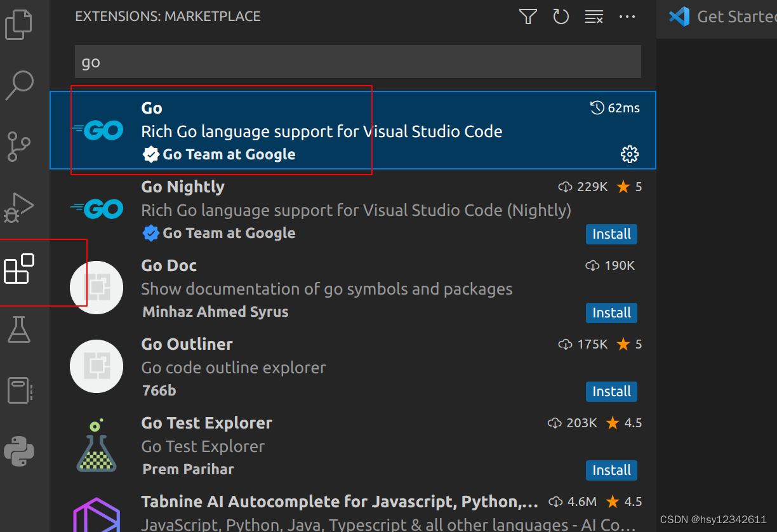Install the Go Outliner extension

(x=611, y=392)
